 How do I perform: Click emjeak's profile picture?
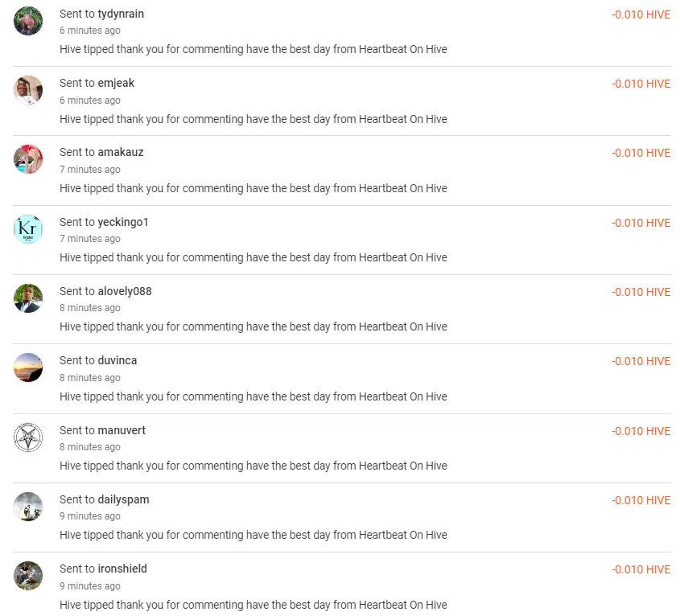pos(28,91)
